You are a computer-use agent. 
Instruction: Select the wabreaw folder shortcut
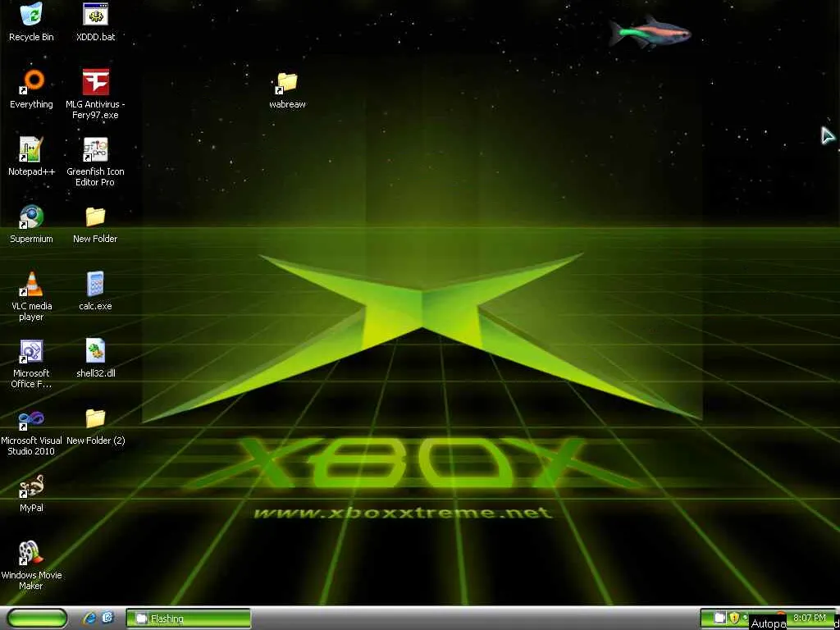pyautogui.click(x=287, y=82)
